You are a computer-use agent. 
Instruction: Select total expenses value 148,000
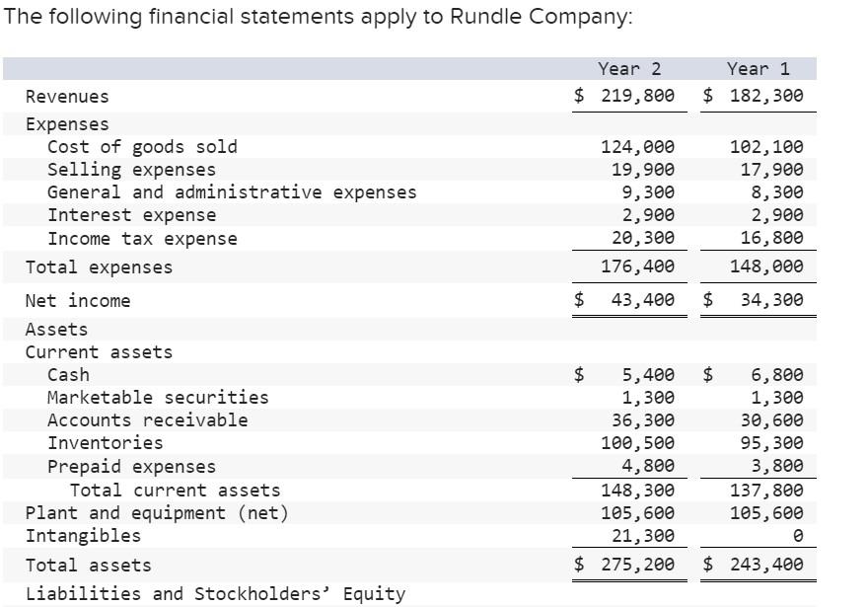[x=766, y=266]
